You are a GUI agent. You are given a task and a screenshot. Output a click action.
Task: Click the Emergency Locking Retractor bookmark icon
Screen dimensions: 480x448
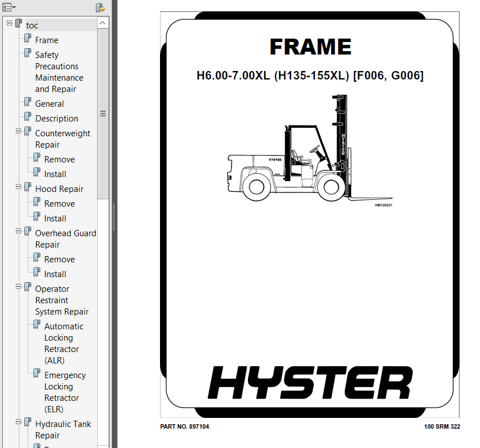click(x=37, y=373)
